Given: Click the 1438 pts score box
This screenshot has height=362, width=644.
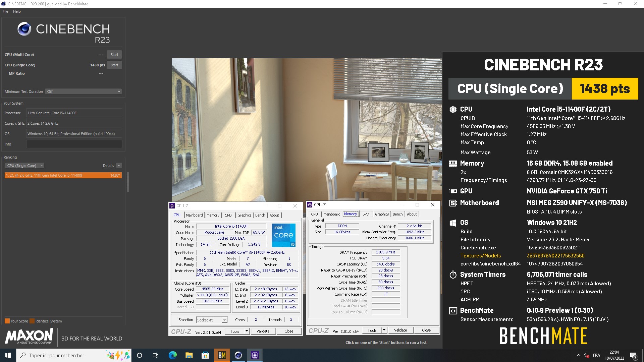Looking at the screenshot, I should (x=605, y=89).
